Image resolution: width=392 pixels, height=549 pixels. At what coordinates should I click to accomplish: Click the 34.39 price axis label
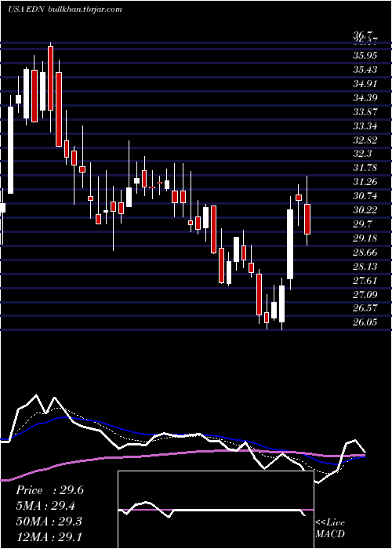point(365,98)
